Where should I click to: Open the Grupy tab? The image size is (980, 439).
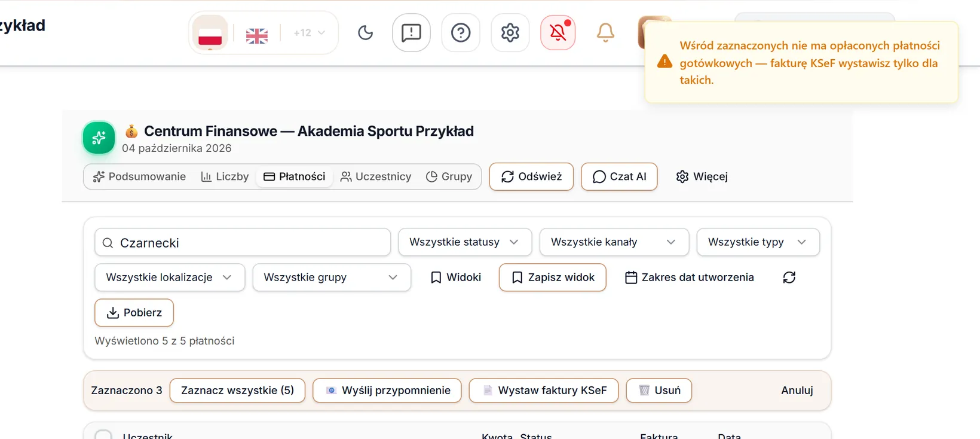(x=449, y=176)
